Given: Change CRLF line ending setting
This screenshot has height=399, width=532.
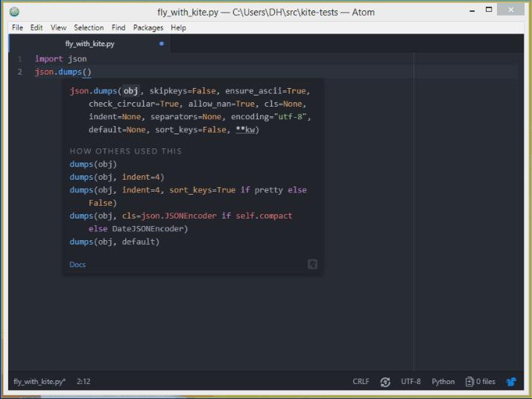Looking at the screenshot, I should [x=361, y=381].
